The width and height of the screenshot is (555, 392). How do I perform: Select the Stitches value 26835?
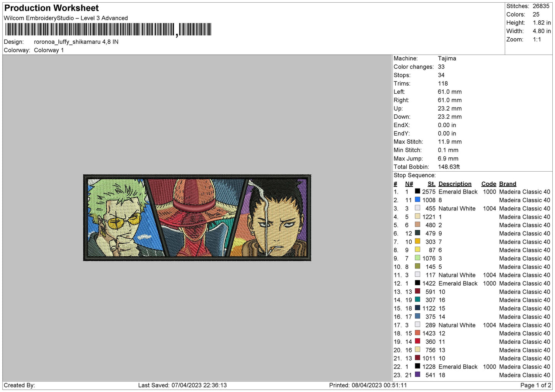tap(541, 6)
